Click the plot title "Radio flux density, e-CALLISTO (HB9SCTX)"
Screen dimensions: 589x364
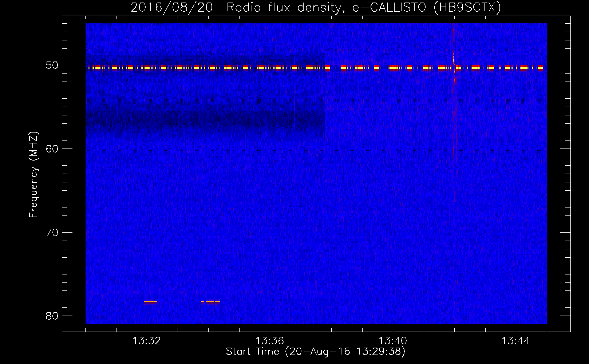[x=363, y=7]
